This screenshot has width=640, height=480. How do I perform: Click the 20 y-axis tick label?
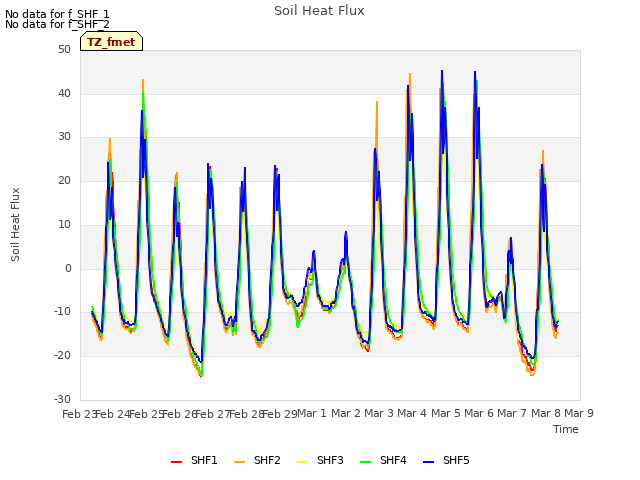point(64,181)
